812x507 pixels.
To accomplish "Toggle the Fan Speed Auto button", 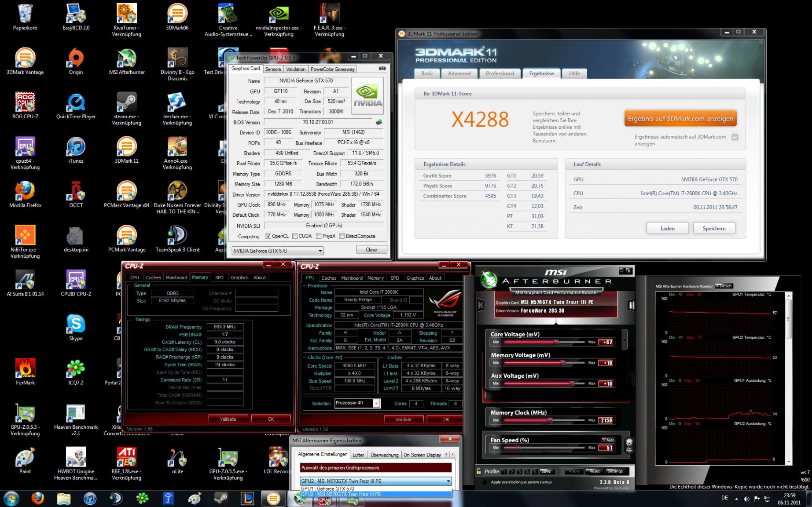I will point(608,440).
